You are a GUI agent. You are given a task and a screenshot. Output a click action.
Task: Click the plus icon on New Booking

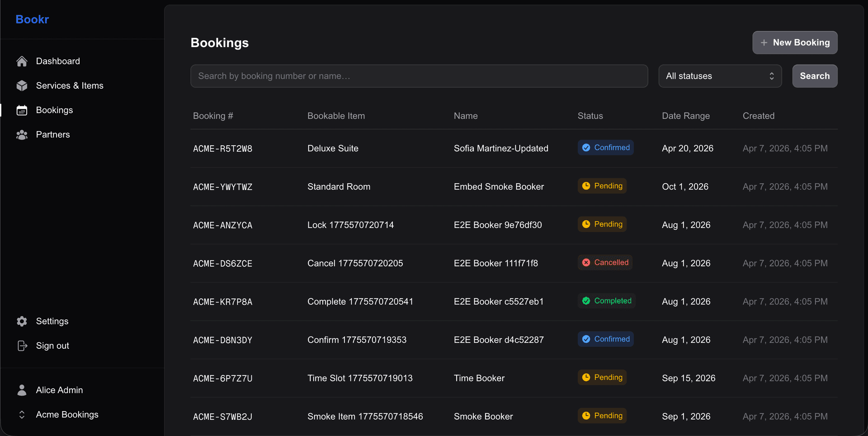pyautogui.click(x=764, y=43)
